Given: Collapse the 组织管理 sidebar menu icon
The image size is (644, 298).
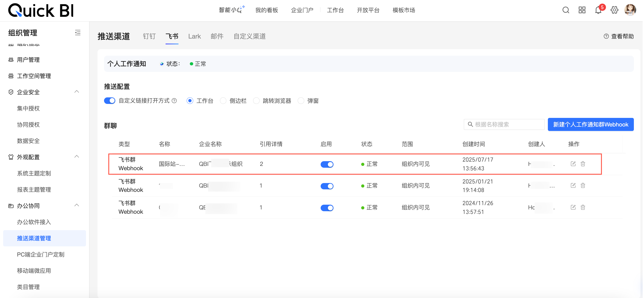Looking at the screenshot, I should coord(78,32).
